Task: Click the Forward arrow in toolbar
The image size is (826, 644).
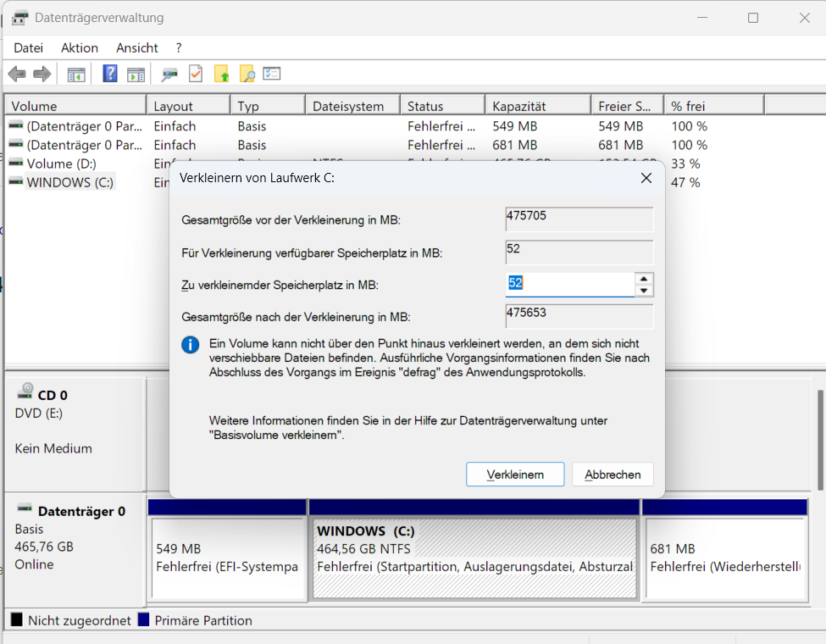Action: tap(42, 74)
